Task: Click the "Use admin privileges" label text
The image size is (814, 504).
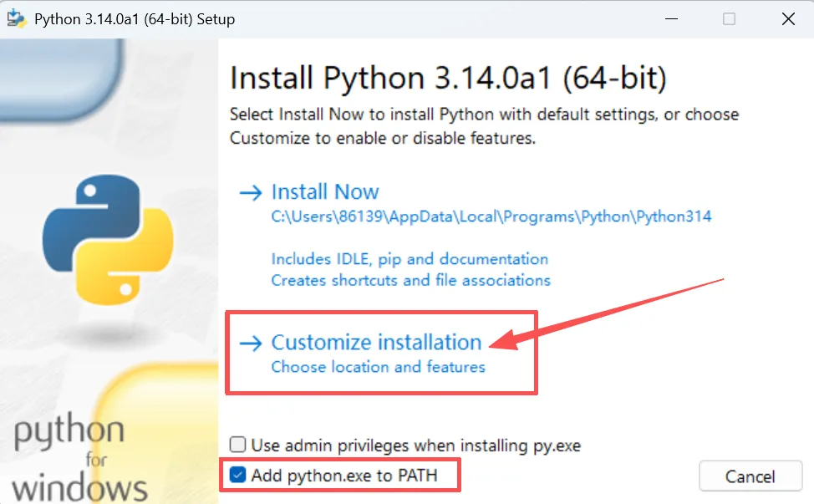Action: tap(415, 445)
